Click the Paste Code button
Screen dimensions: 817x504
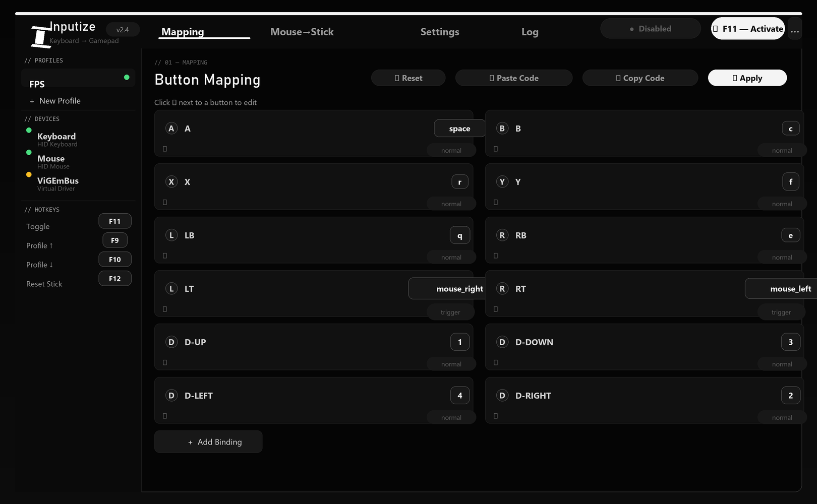pos(514,78)
